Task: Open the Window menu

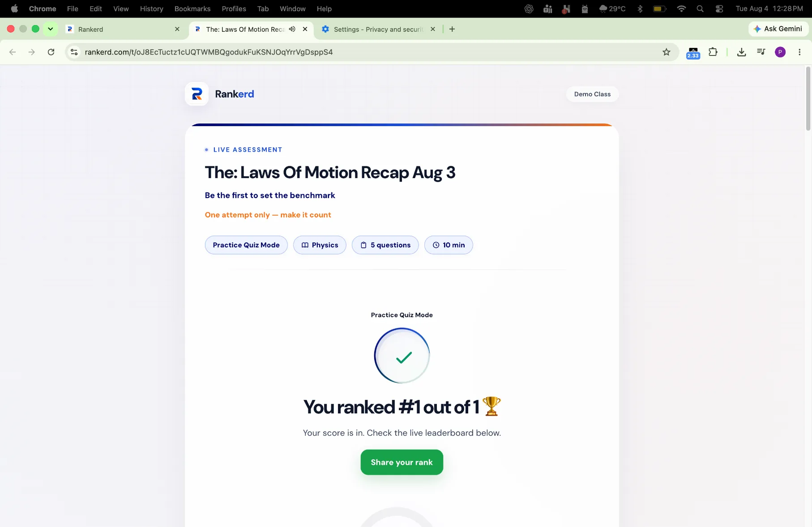Action: pos(293,8)
